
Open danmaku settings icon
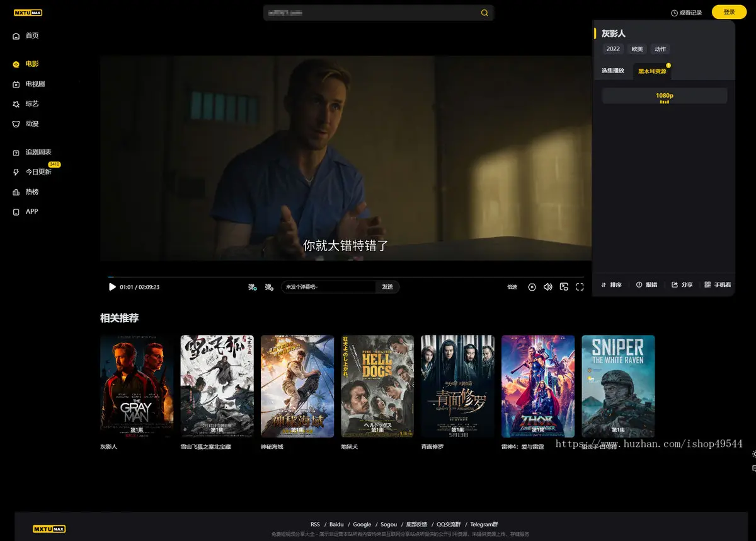tap(269, 287)
